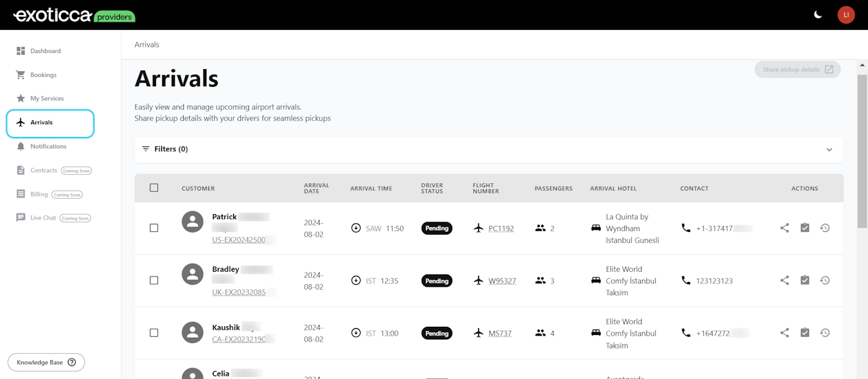Click phone icon beside 123123123

(x=686, y=281)
